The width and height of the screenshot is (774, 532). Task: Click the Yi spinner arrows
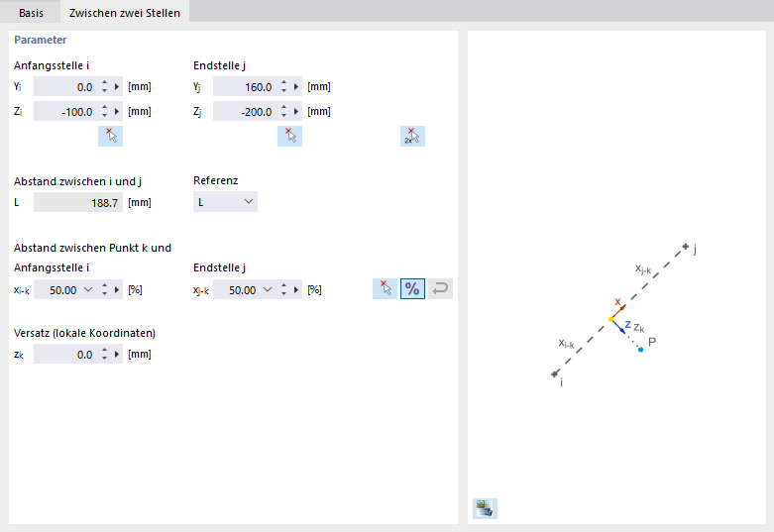(104, 87)
